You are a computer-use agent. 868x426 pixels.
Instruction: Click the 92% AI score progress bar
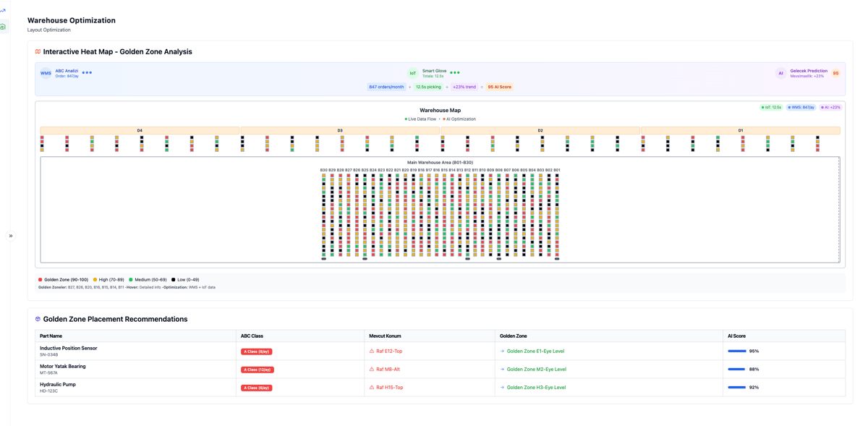(737, 387)
